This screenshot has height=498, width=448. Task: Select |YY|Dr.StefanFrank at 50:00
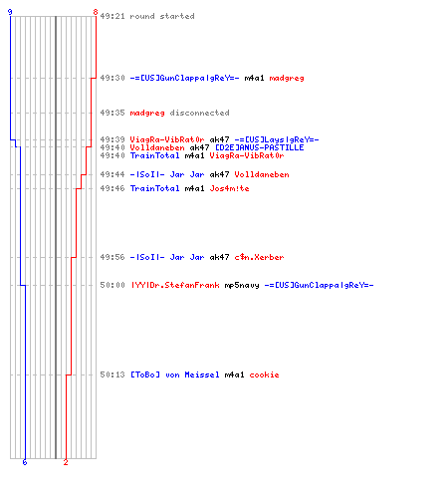(175, 285)
